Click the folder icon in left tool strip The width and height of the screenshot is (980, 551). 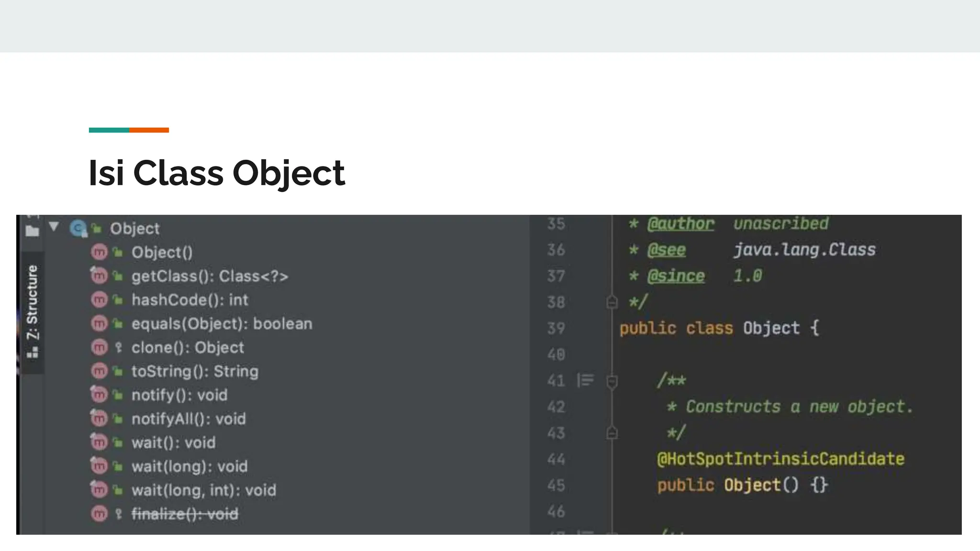click(x=32, y=231)
